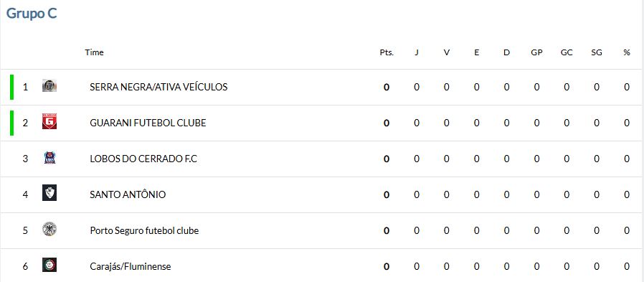Select the Santo Antônio shield logo
644x282 pixels.
tap(49, 193)
